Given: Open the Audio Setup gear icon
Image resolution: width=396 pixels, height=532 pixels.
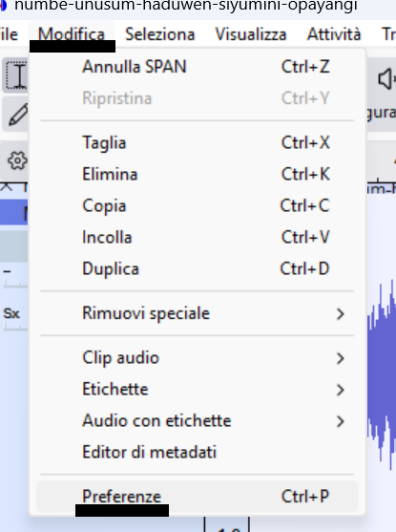Looking at the screenshot, I should 17,160.
